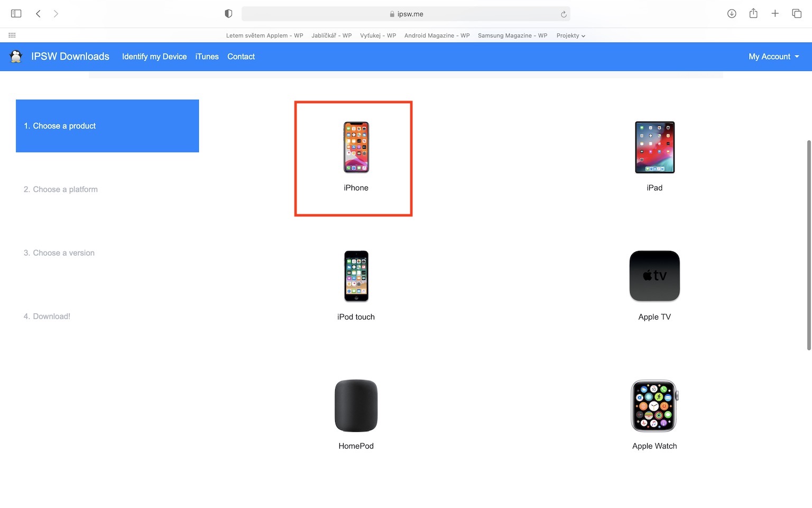
Task: Open the favorites grid icon
Action: (12, 35)
